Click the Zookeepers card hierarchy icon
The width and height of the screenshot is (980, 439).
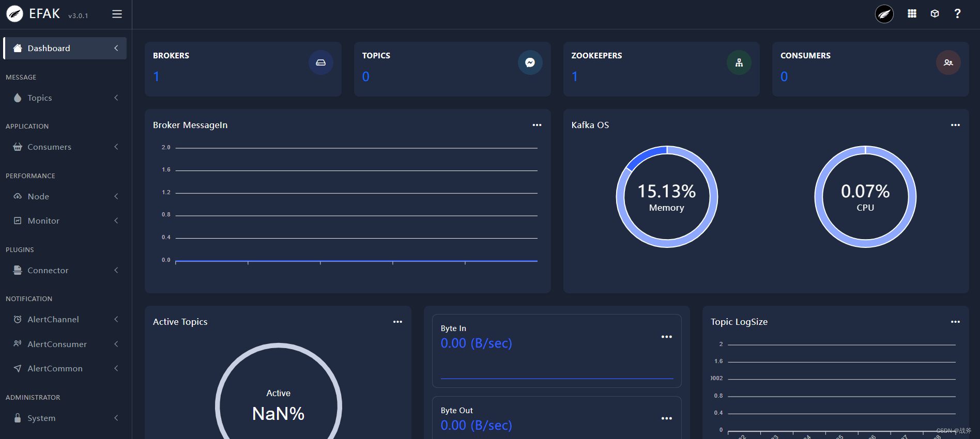click(x=739, y=62)
